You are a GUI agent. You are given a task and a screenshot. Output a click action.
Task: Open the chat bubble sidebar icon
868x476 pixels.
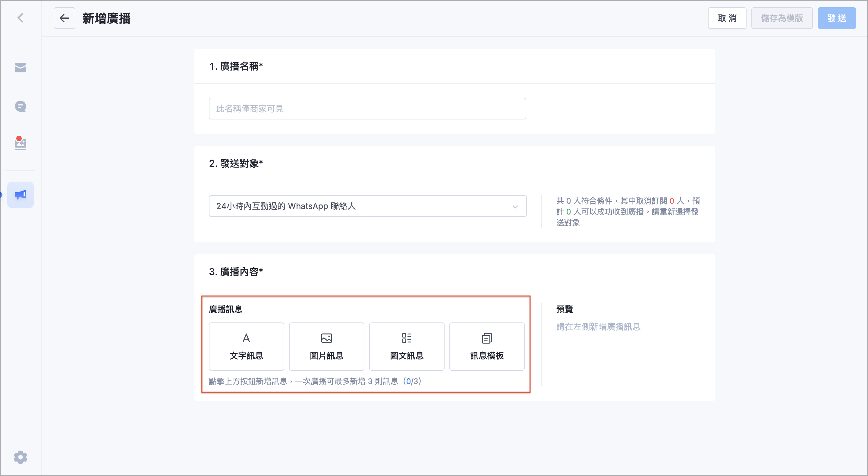[x=20, y=106]
